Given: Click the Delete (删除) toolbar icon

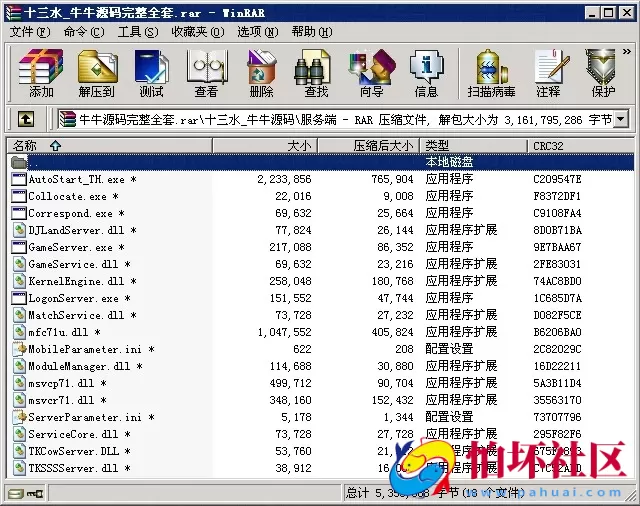Looking at the screenshot, I should (x=261, y=73).
